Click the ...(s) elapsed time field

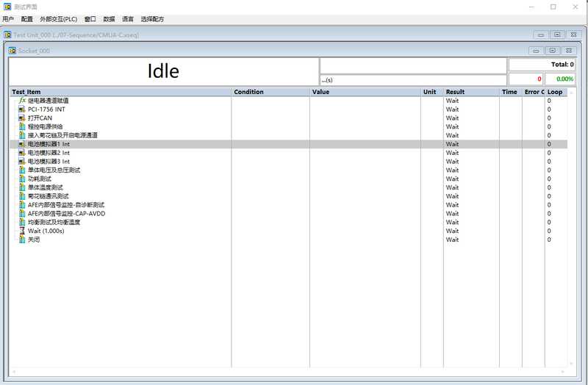point(413,80)
